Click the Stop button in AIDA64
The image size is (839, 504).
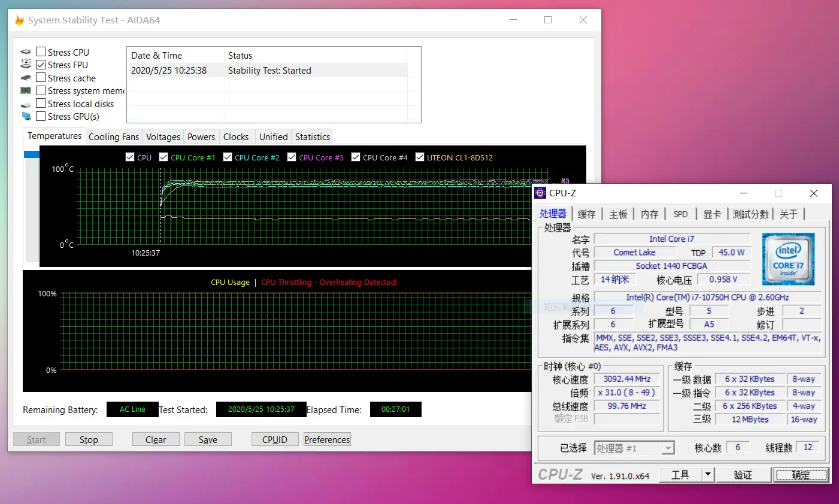pos(89,439)
